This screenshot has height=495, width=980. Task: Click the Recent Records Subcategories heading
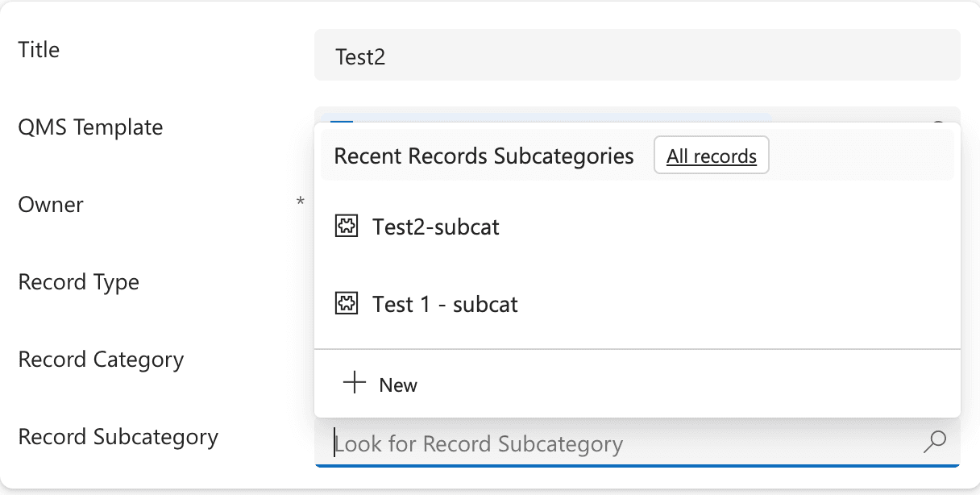[484, 156]
